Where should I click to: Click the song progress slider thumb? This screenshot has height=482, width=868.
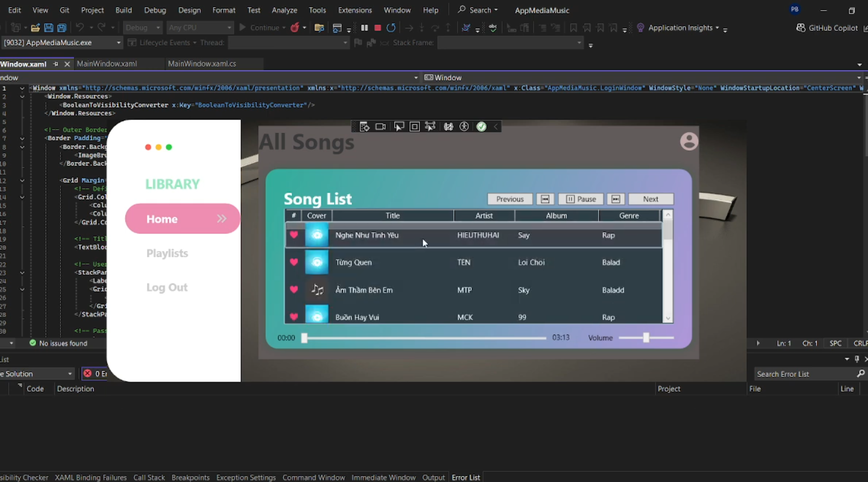coord(304,338)
